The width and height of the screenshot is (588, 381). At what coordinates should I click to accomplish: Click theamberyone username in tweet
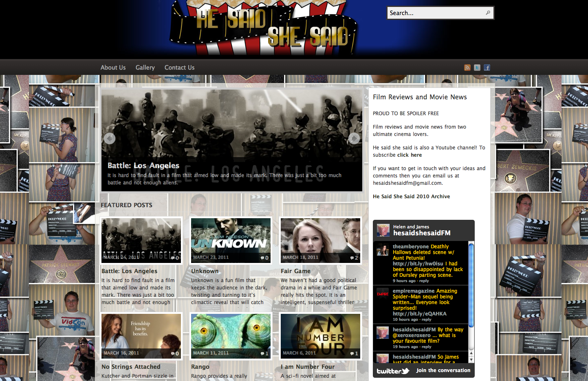(x=411, y=247)
